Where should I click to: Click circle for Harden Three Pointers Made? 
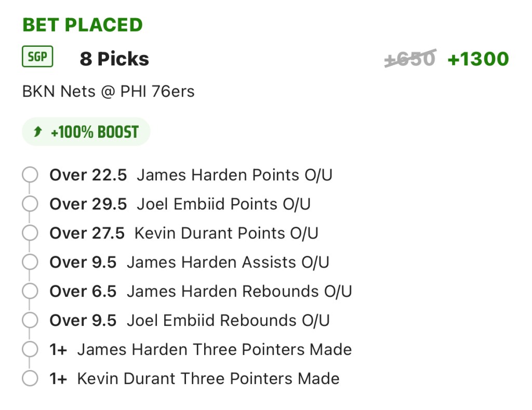coord(30,350)
